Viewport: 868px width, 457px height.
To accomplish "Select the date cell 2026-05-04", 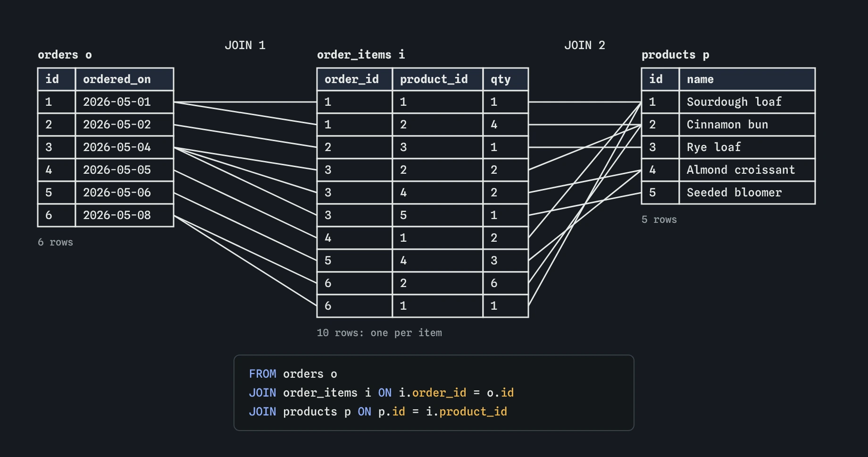I will (125, 147).
